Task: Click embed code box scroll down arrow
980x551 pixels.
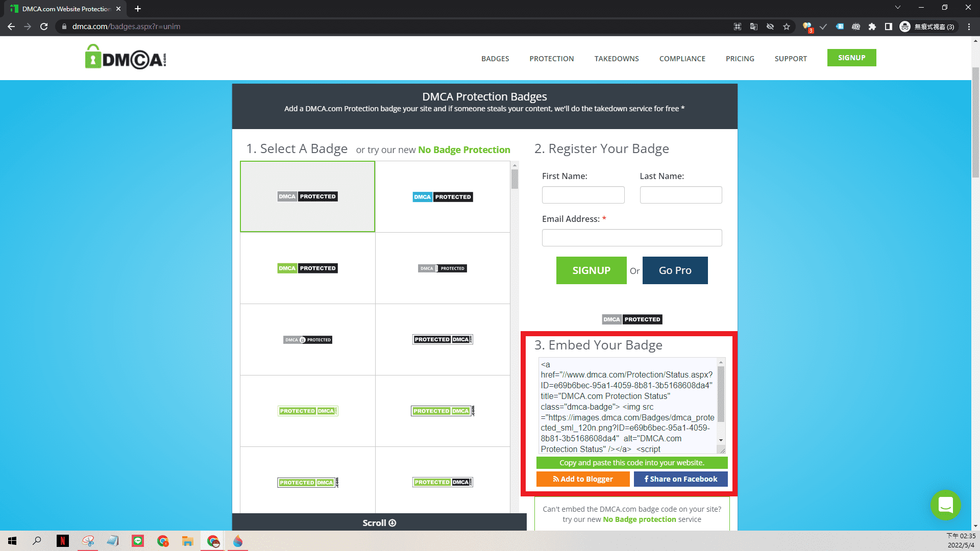Action: [721, 440]
